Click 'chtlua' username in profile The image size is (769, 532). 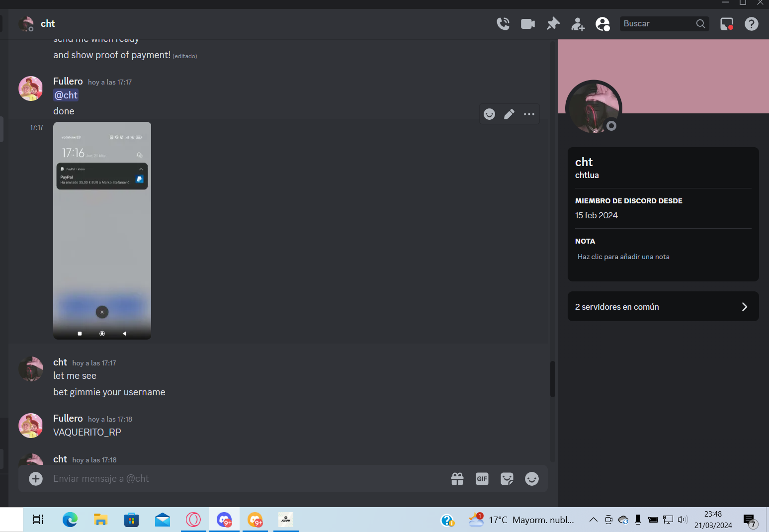pos(587,175)
